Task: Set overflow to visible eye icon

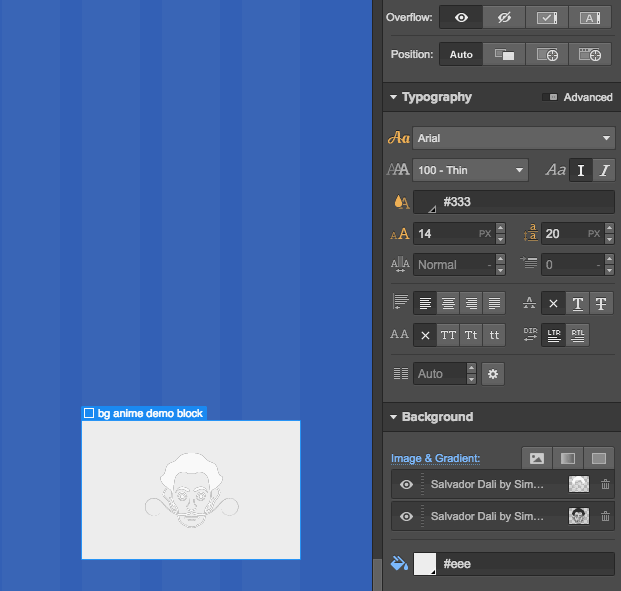Action: point(461,17)
